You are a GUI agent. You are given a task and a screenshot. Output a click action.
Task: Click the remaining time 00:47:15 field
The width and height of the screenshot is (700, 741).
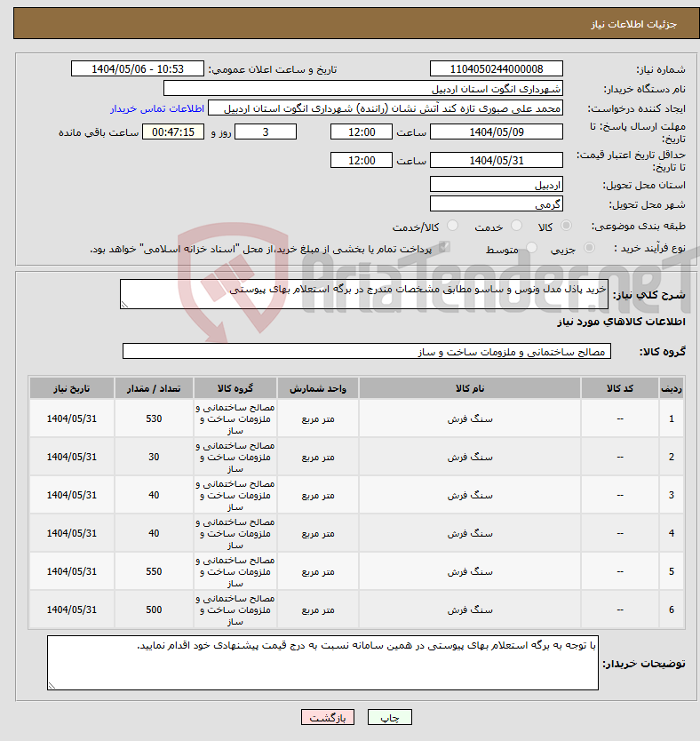[173, 131]
